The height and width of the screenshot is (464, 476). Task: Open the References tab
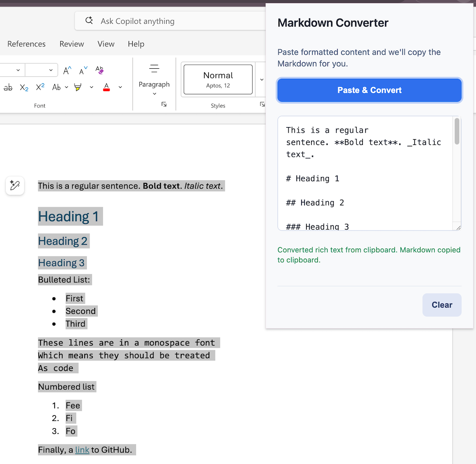pos(26,44)
